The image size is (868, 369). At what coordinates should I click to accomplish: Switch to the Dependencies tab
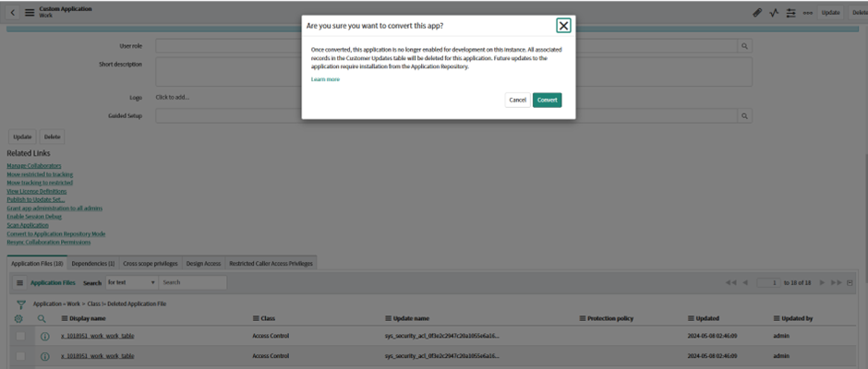click(x=92, y=263)
